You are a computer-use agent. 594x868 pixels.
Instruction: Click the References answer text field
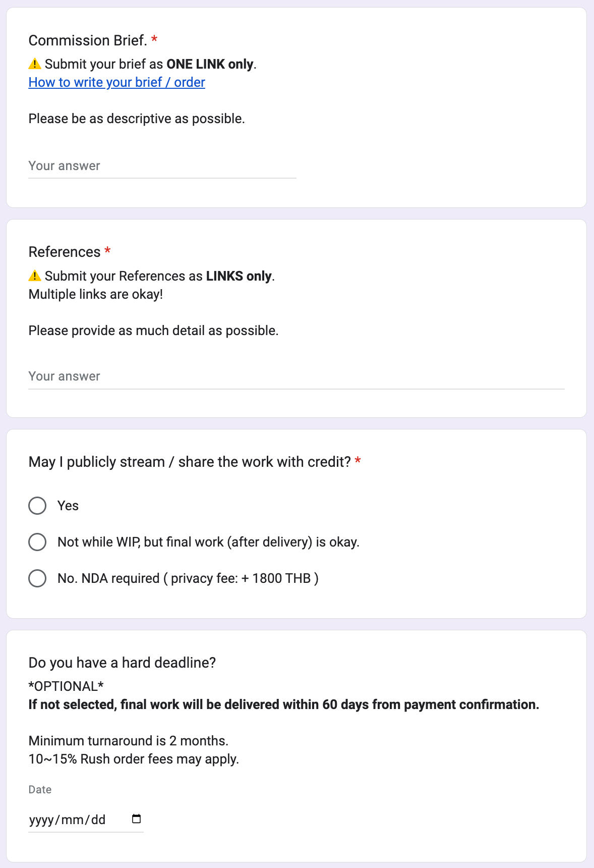296,376
